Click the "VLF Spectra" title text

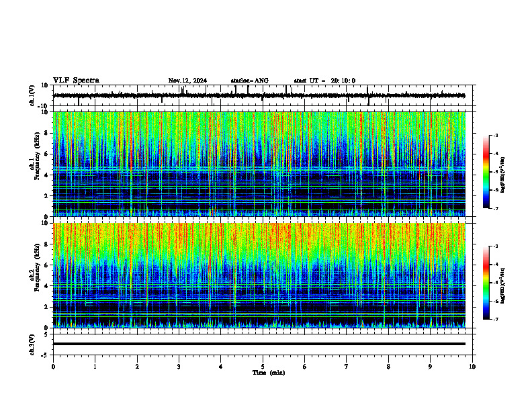pos(76,81)
